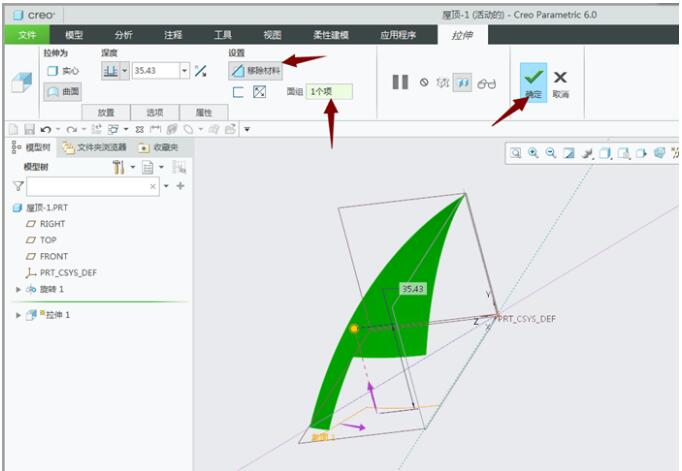This screenshot has height=471, width=682.
Task: Click the extrude feature cube icon
Action: tap(22, 82)
